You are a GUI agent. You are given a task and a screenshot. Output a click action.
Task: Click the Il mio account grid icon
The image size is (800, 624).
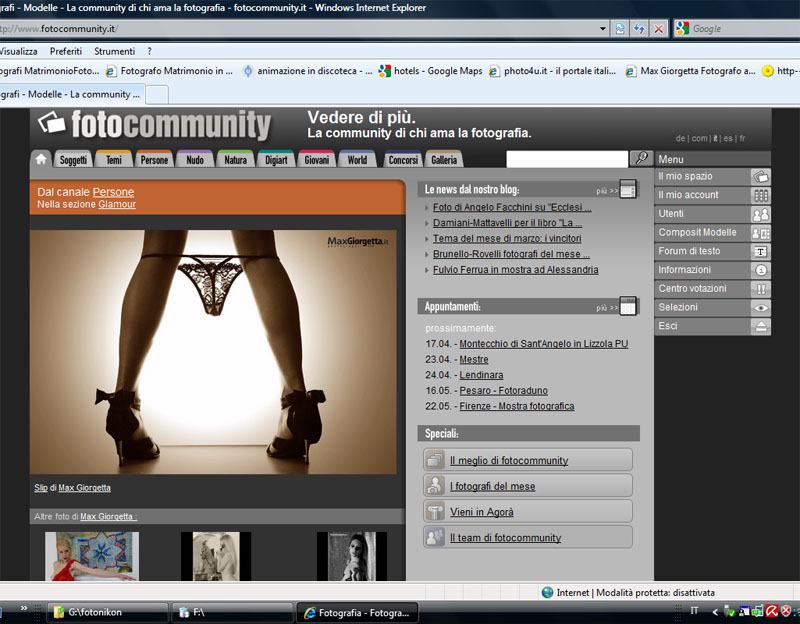point(761,195)
